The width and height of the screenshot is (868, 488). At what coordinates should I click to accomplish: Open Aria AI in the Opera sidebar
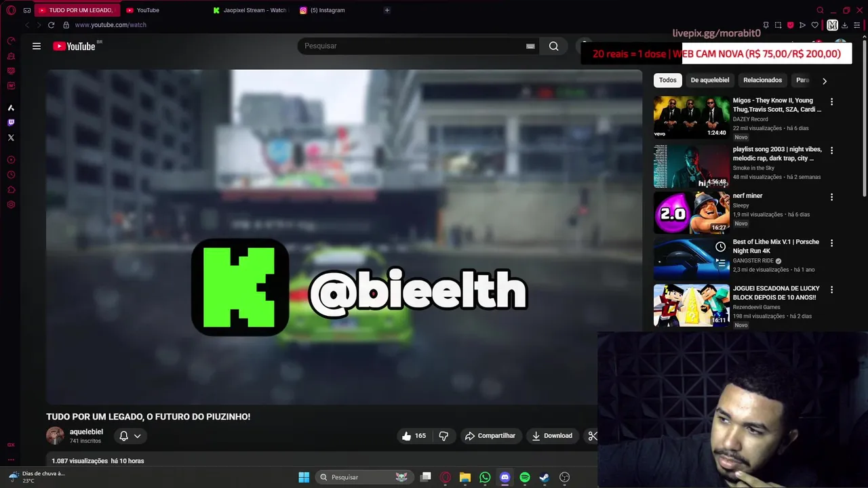tap(11, 108)
